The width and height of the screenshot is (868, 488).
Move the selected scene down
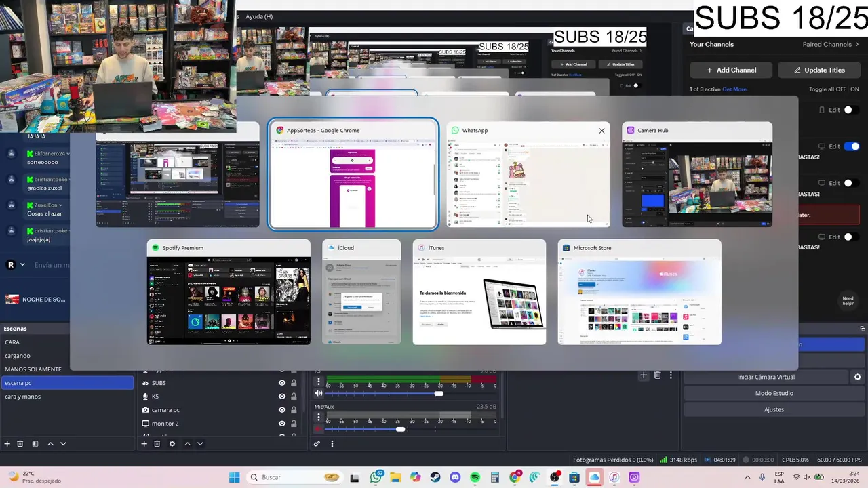click(63, 444)
